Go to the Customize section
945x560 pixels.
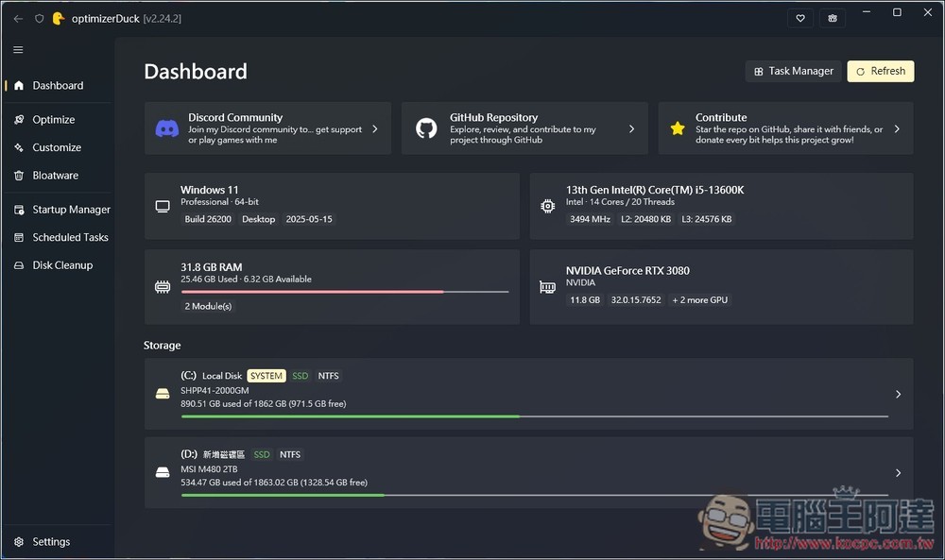click(x=58, y=147)
